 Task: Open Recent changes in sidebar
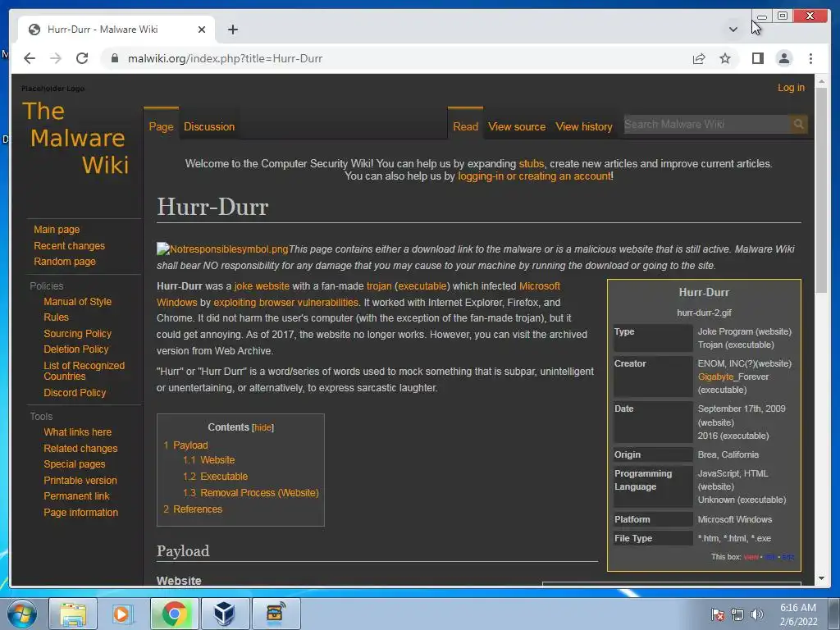click(69, 246)
